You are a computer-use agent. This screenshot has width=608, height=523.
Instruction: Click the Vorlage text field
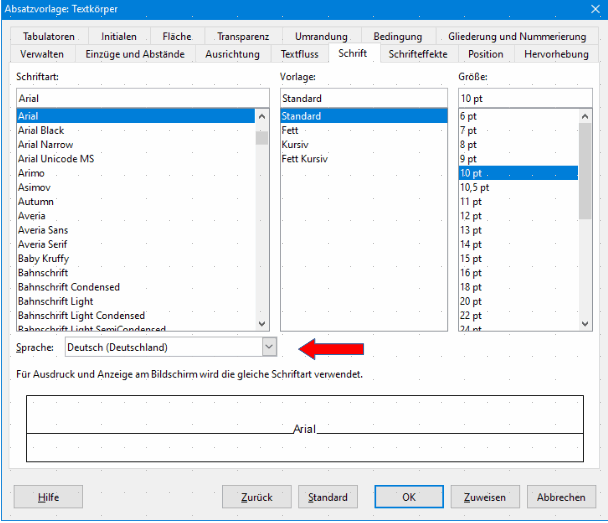(364, 98)
